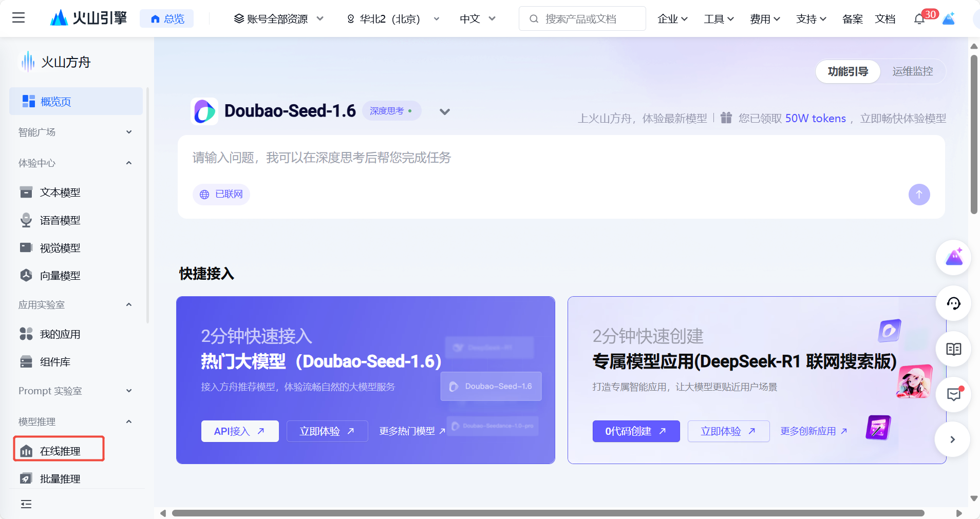Open the model selector chevron
The image size is (980, 519).
pos(445,111)
